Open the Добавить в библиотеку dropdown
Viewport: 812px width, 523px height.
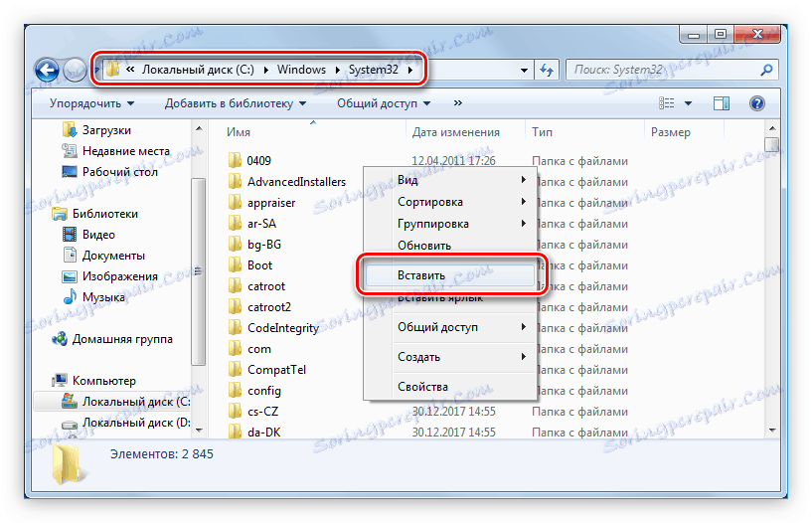tap(236, 103)
